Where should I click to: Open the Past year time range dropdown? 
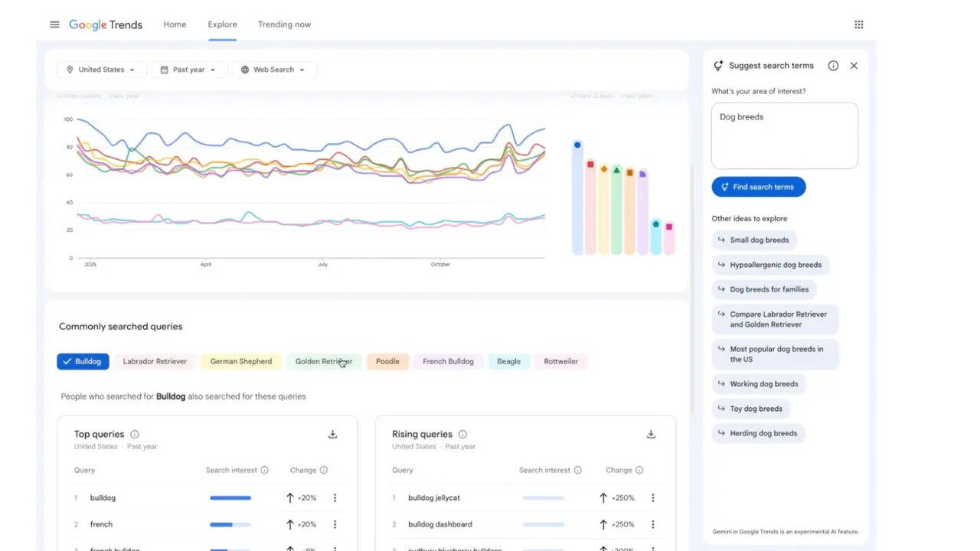(188, 69)
